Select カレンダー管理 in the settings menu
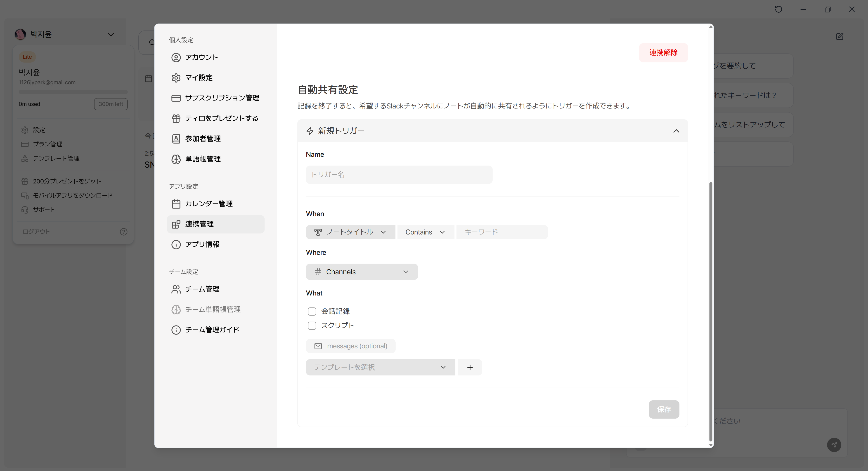 pos(208,204)
